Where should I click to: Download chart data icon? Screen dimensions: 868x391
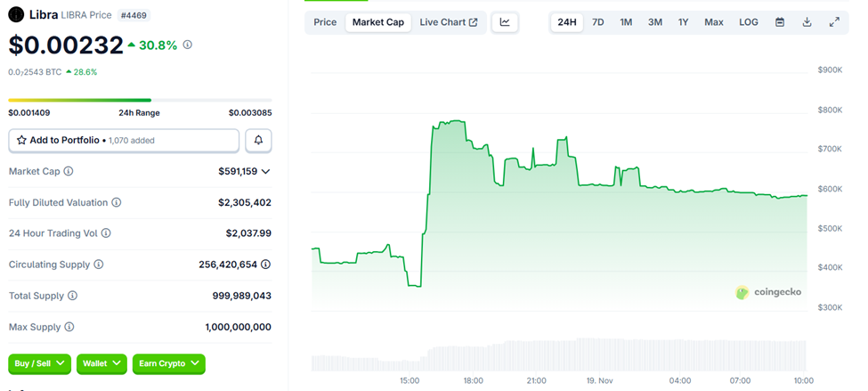807,22
